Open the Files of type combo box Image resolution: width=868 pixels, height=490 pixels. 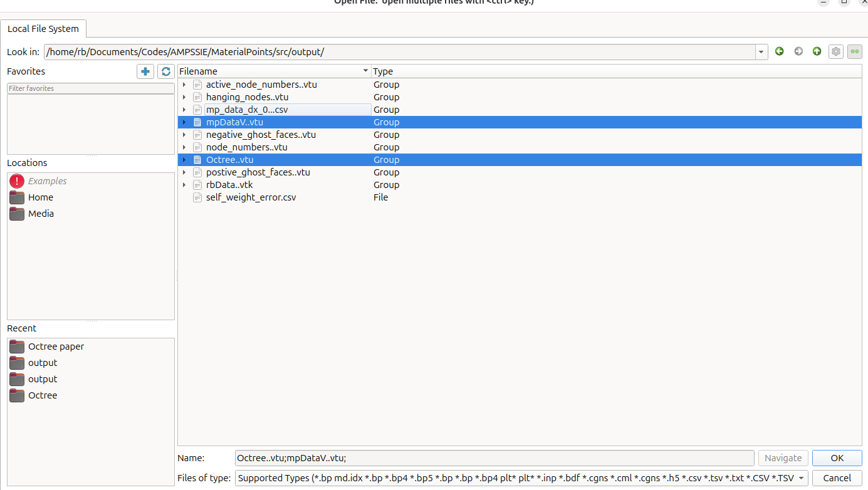pyautogui.click(x=521, y=478)
